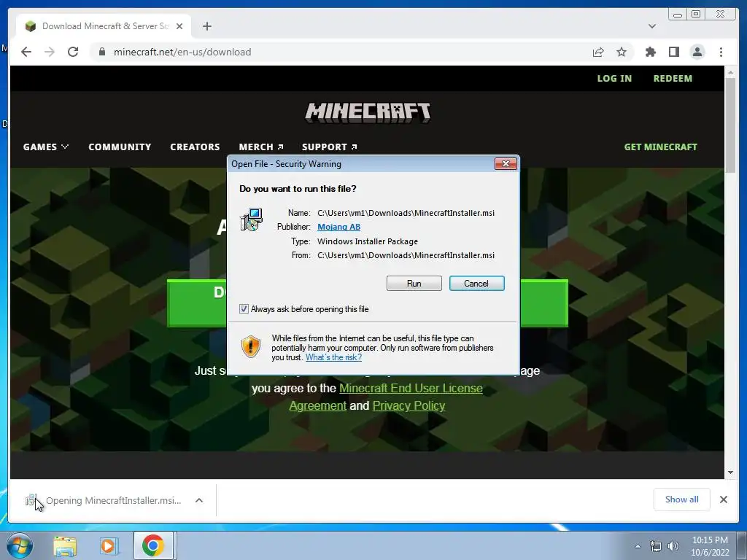This screenshot has height=560, width=747.
Task: Click the browser forward arrow
Action: click(50, 52)
